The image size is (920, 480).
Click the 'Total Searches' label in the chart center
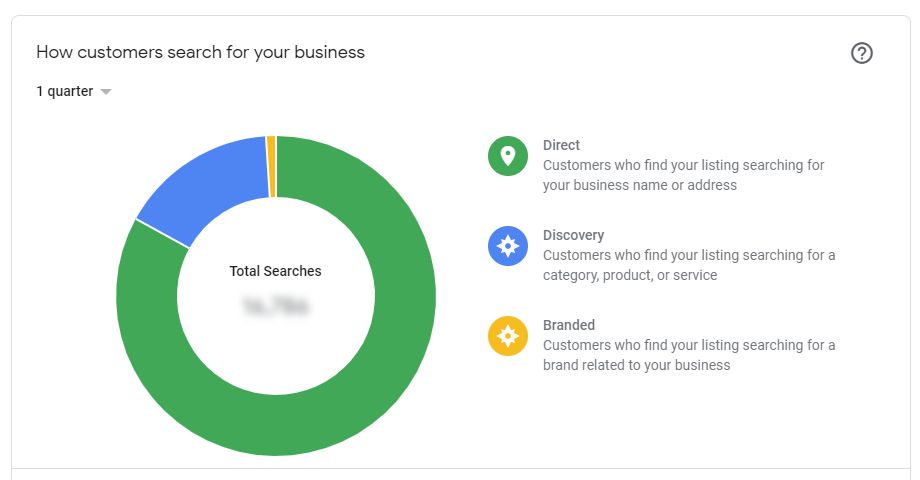click(x=276, y=271)
